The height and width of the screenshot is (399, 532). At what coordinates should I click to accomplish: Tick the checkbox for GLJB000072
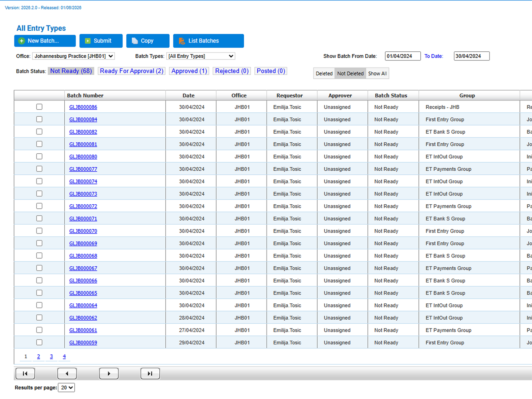pyautogui.click(x=39, y=206)
